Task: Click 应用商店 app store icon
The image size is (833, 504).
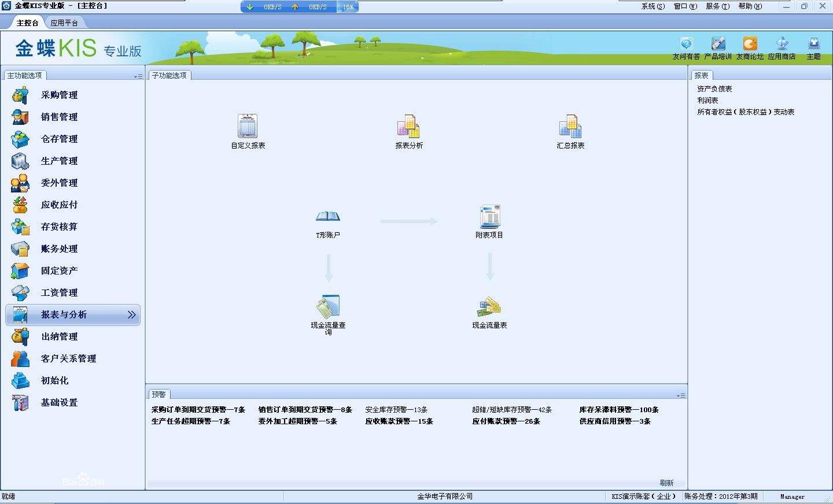Action: pos(782,44)
